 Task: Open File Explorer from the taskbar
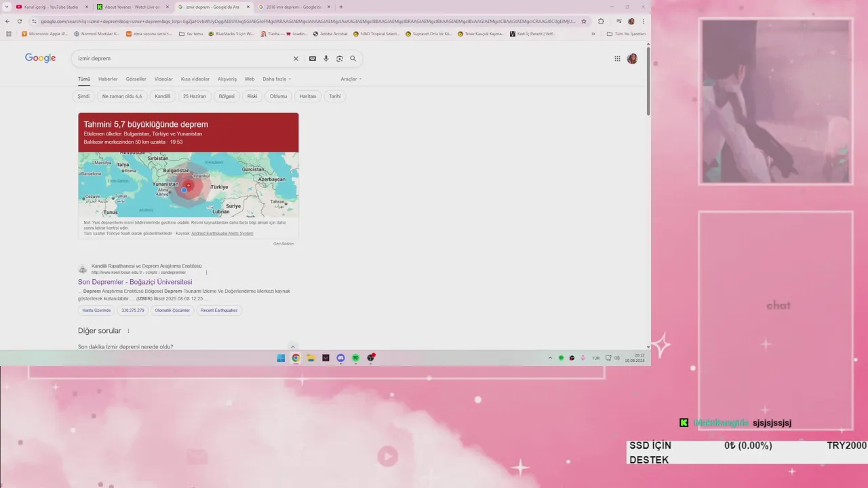311,358
